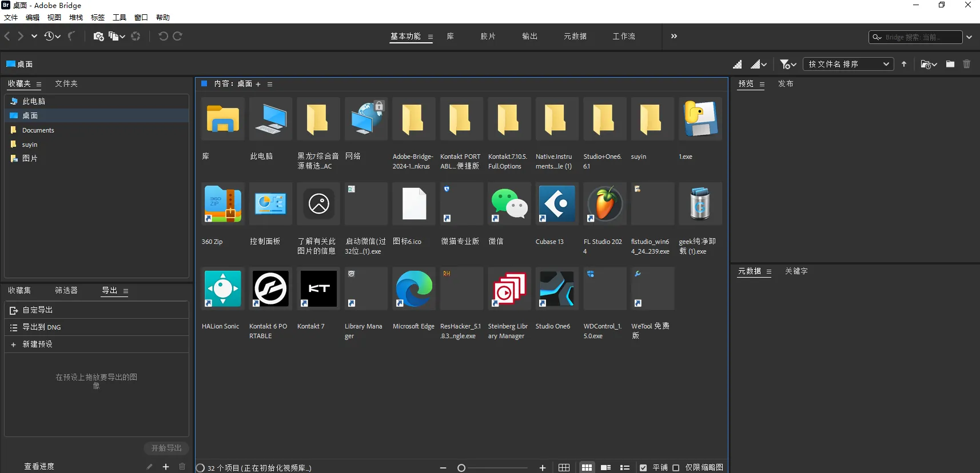The height and width of the screenshot is (473, 980).
Task: Select 此电脑 in favorites
Action: tap(97, 101)
